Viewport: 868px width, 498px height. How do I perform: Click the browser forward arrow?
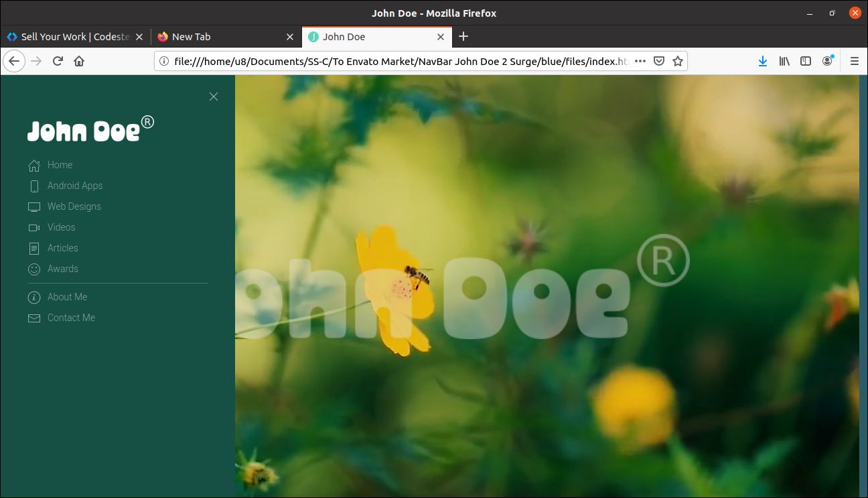point(36,61)
